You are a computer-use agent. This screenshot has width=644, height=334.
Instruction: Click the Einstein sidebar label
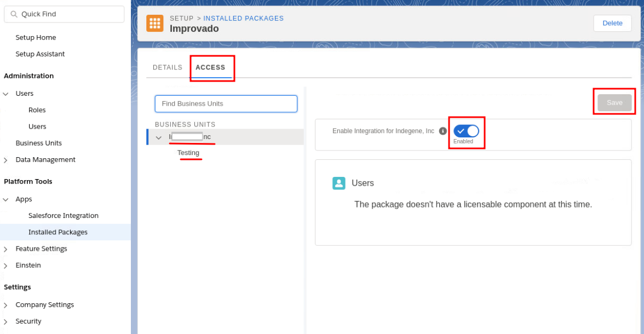(x=28, y=265)
